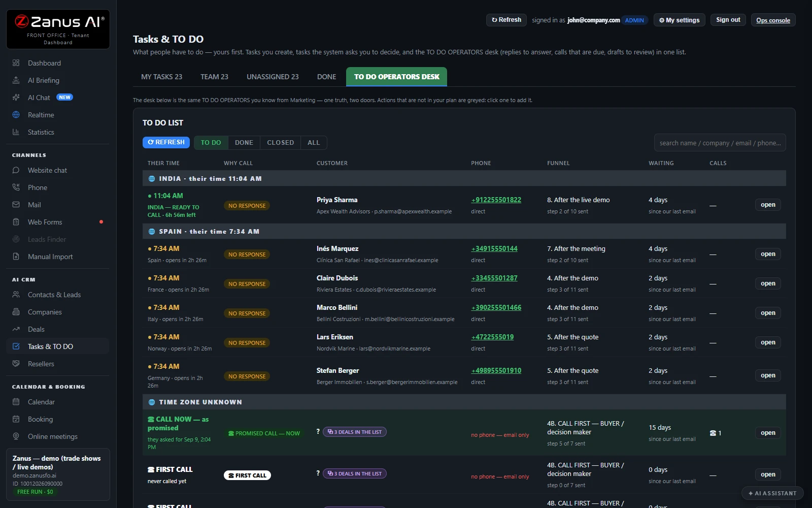Open the Booking calendar-check icon

coord(16,419)
